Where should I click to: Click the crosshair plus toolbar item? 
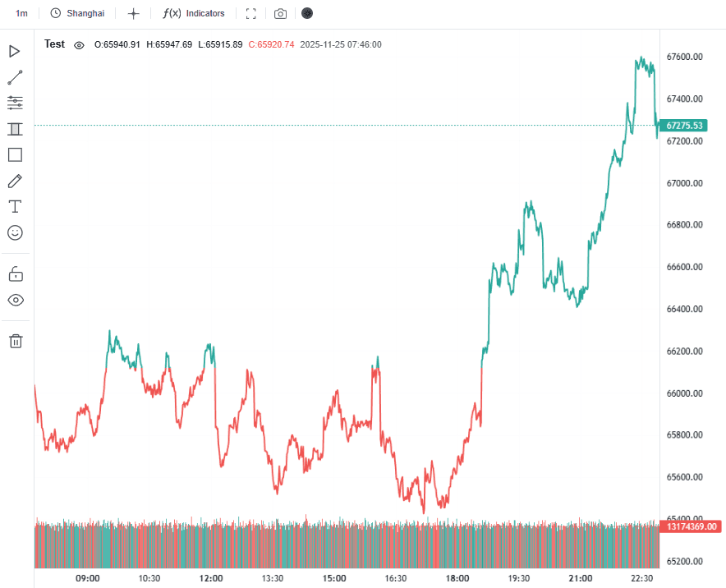134,14
